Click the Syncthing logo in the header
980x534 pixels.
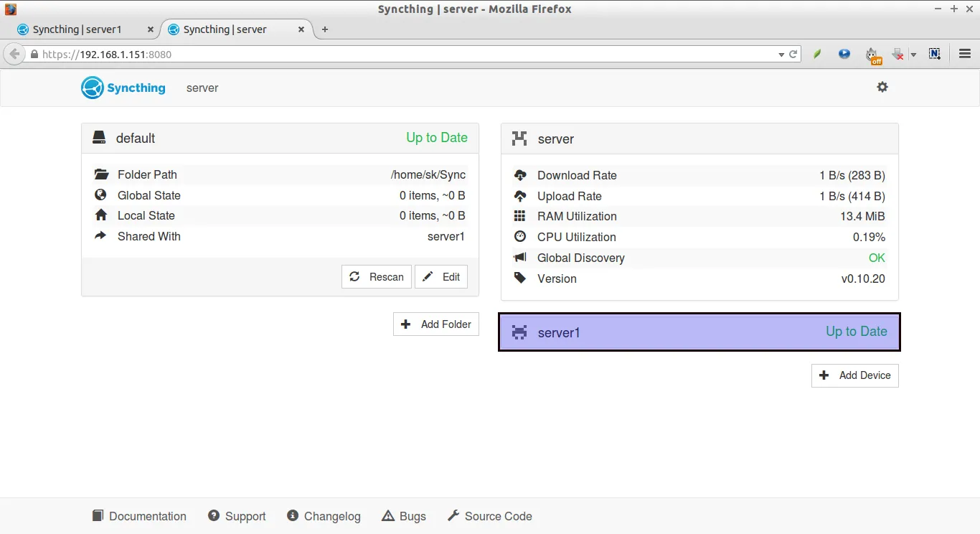pos(123,88)
